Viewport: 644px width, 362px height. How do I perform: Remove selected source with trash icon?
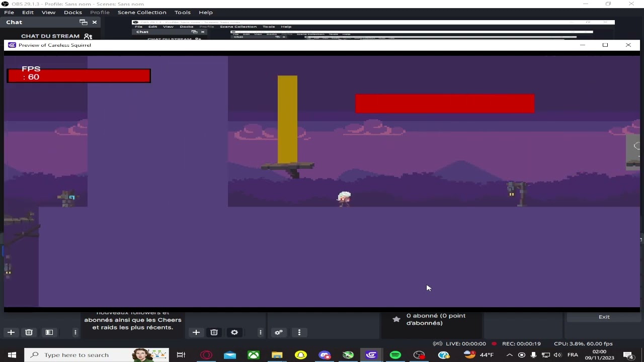point(214,332)
